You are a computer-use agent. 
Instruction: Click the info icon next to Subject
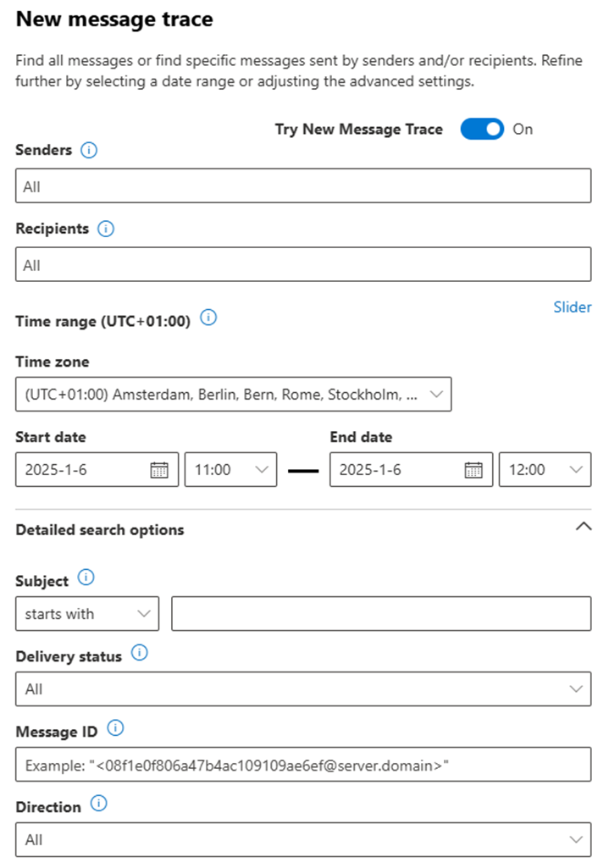[x=86, y=578]
